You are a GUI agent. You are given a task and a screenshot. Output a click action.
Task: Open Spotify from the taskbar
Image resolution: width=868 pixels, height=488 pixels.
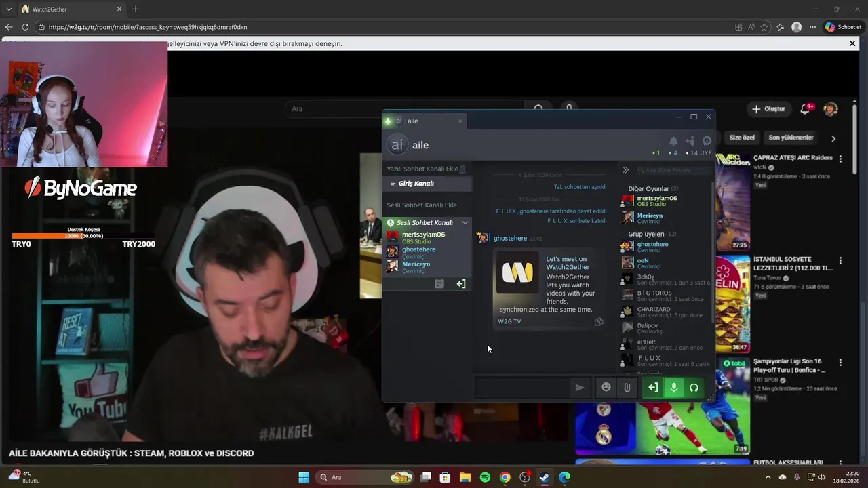pyautogui.click(x=485, y=477)
